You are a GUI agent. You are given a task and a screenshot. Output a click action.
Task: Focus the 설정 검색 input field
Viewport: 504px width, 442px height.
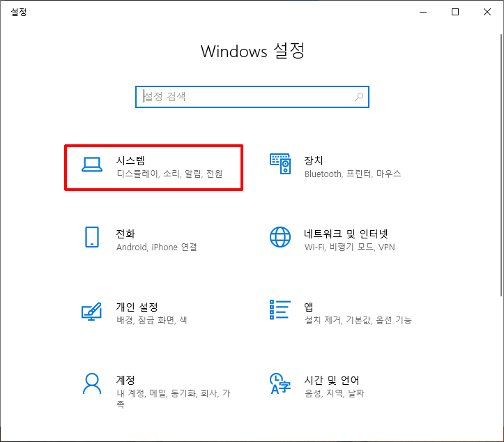(252, 97)
